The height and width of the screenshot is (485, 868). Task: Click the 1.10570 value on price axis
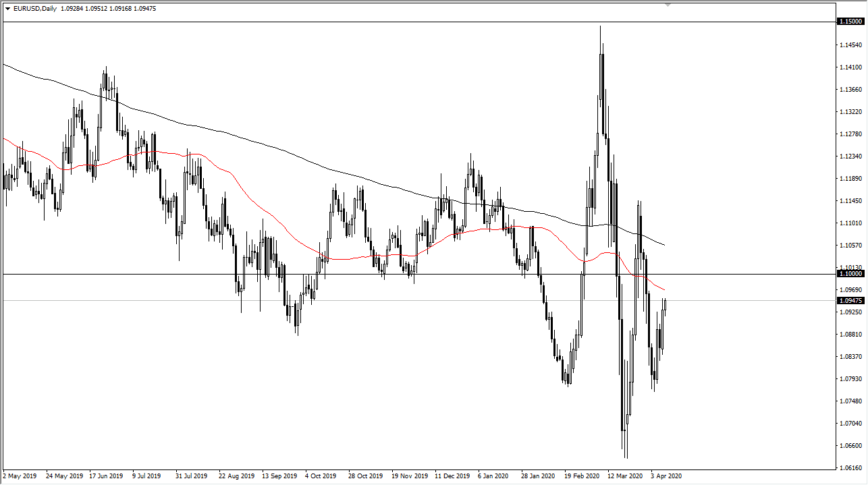click(x=851, y=246)
